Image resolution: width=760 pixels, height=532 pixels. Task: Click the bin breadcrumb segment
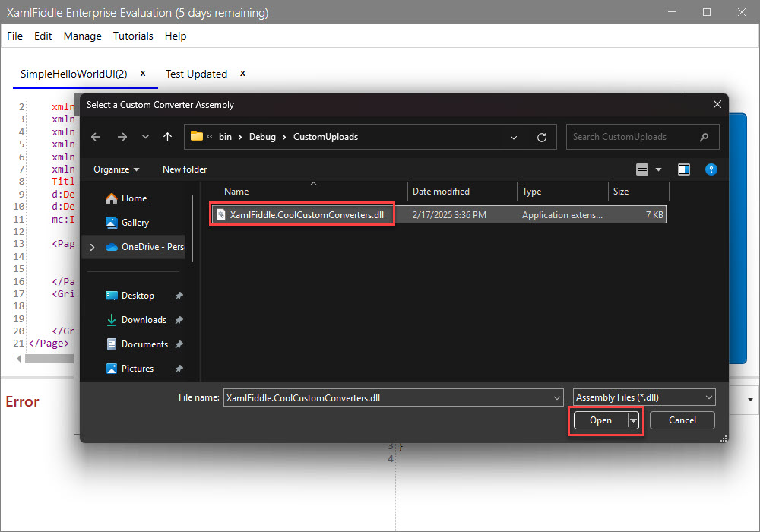click(x=226, y=137)
